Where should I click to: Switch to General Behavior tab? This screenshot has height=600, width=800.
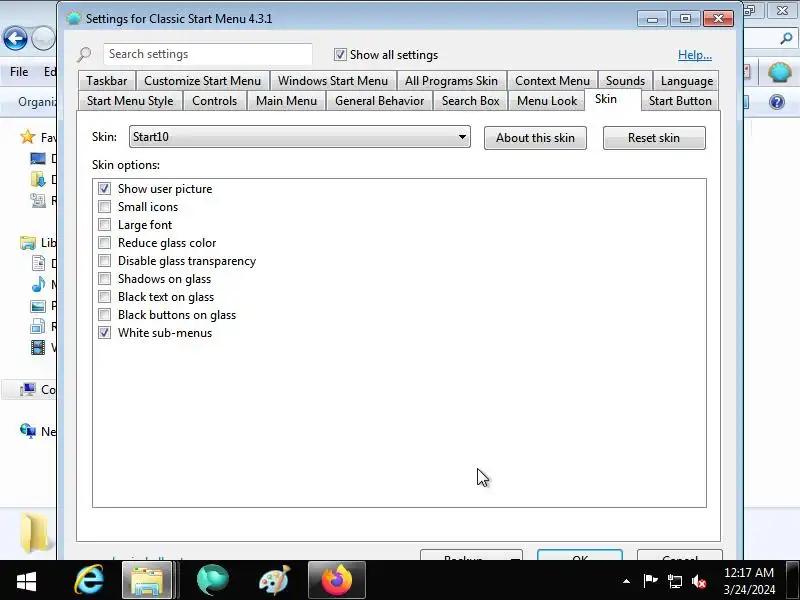click(380, 101)
